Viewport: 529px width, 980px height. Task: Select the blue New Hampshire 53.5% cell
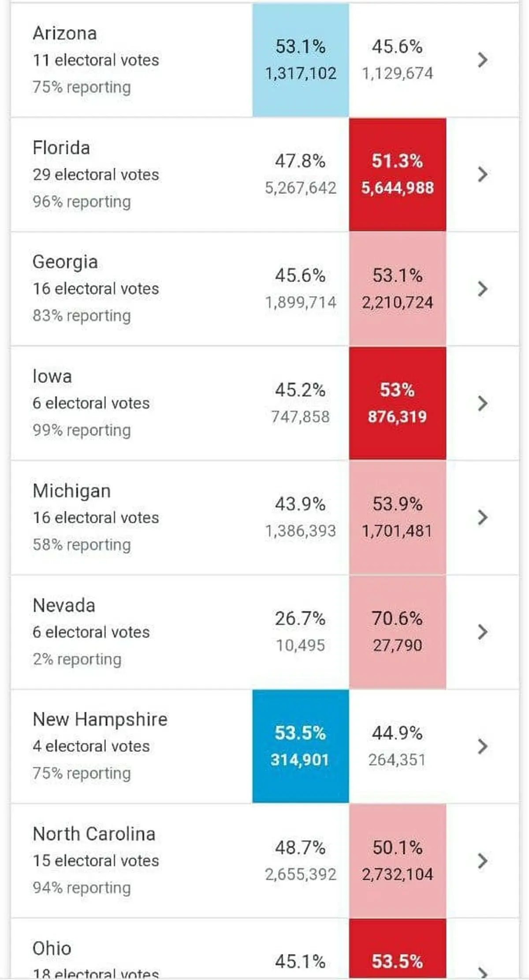coord(301,746)
